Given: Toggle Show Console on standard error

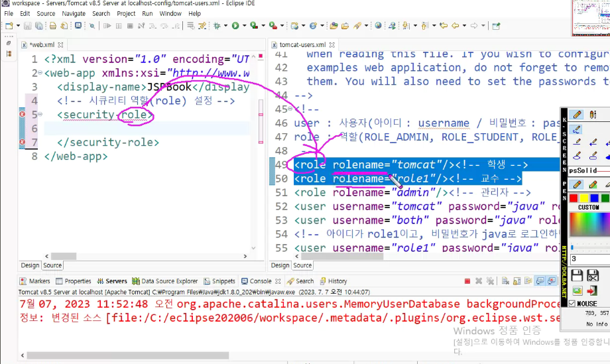Looking at the screenshot, I should (x=552, y=281).
